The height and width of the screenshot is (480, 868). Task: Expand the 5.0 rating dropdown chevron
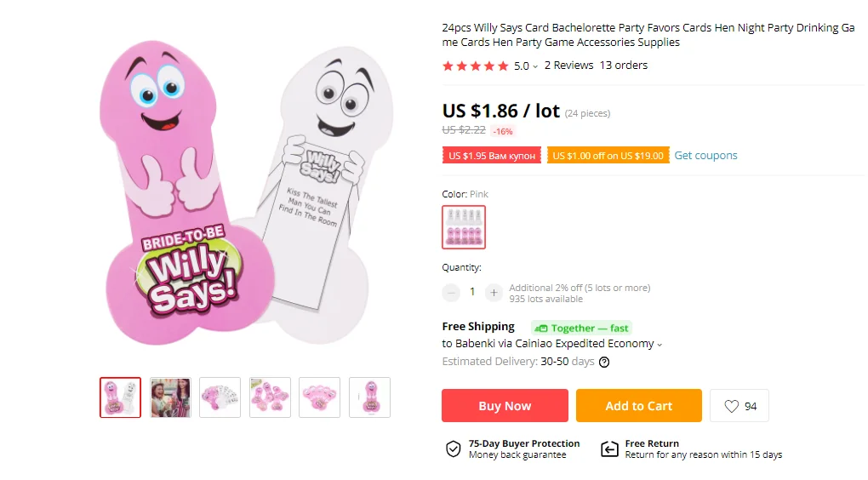pos(535,66)
